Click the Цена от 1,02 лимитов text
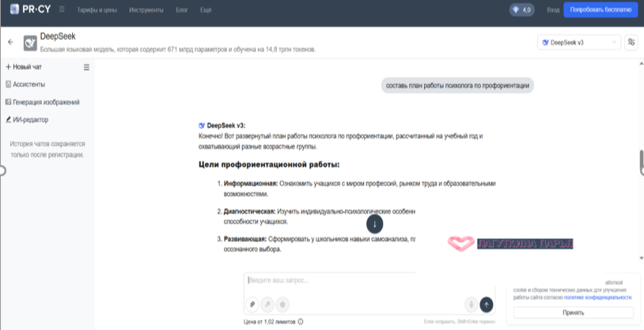 270,322
